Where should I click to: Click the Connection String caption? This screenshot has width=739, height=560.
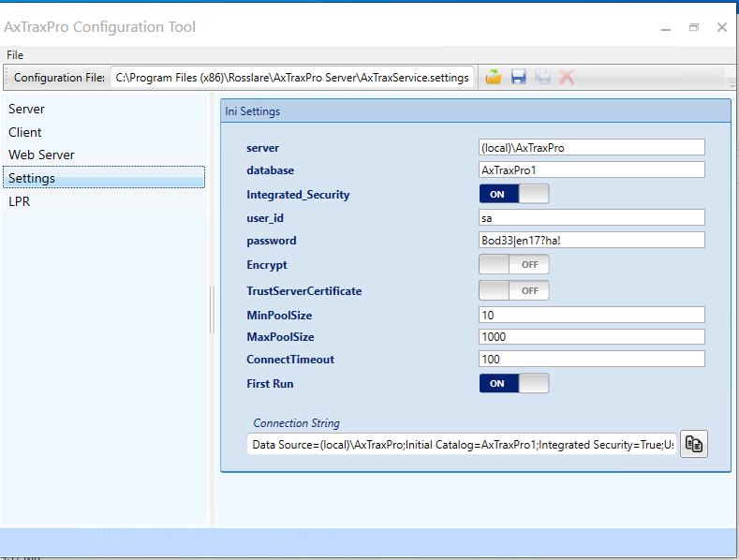coord(297,423)
